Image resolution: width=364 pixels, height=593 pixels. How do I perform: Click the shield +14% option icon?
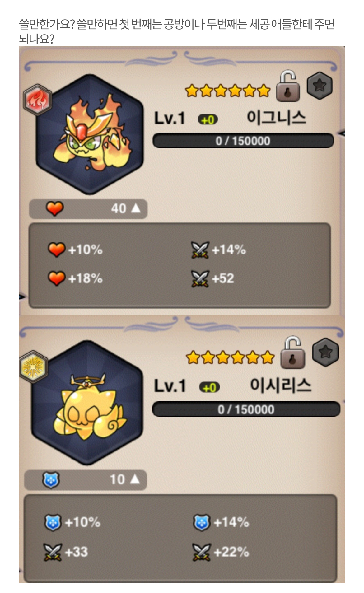[x=202, y=522]
